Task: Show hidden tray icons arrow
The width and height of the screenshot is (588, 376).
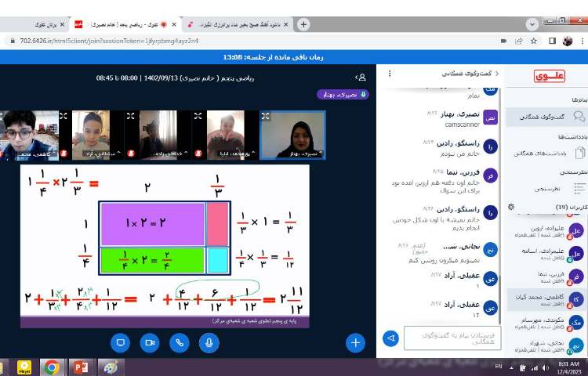Action: 511,367
